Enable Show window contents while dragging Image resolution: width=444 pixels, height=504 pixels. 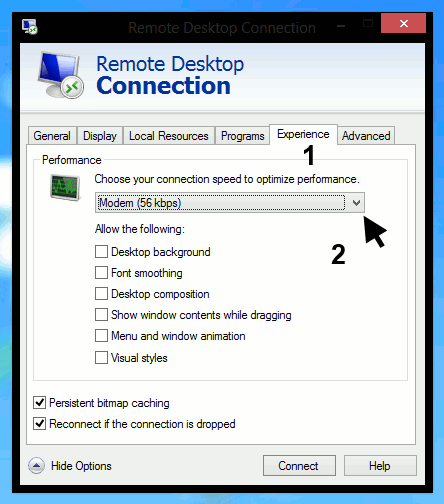pos(101,315)
